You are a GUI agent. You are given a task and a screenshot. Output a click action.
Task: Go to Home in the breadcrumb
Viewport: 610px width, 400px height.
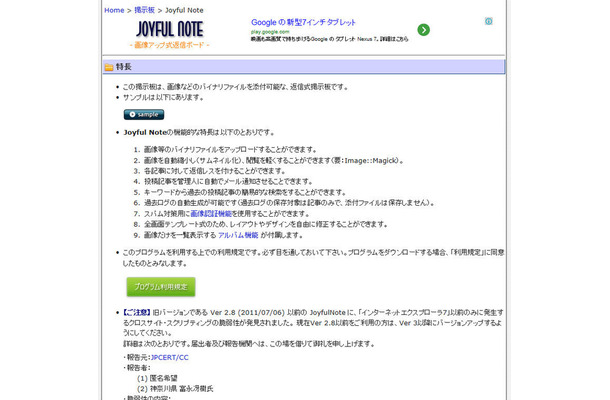[115, 10]
